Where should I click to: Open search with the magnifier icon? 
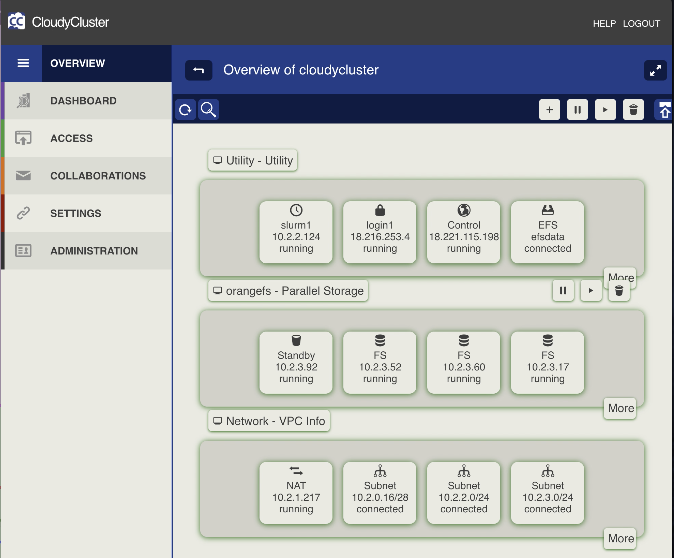208,110
